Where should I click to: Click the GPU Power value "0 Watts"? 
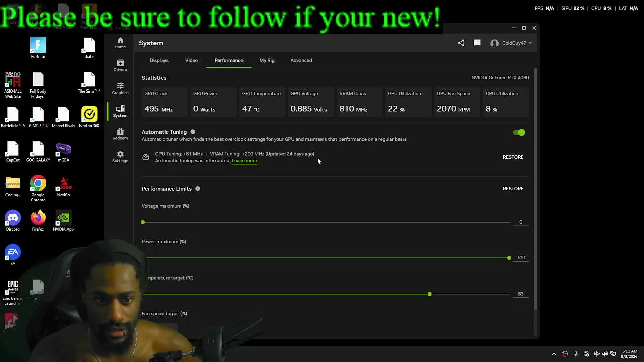[204, 109]
